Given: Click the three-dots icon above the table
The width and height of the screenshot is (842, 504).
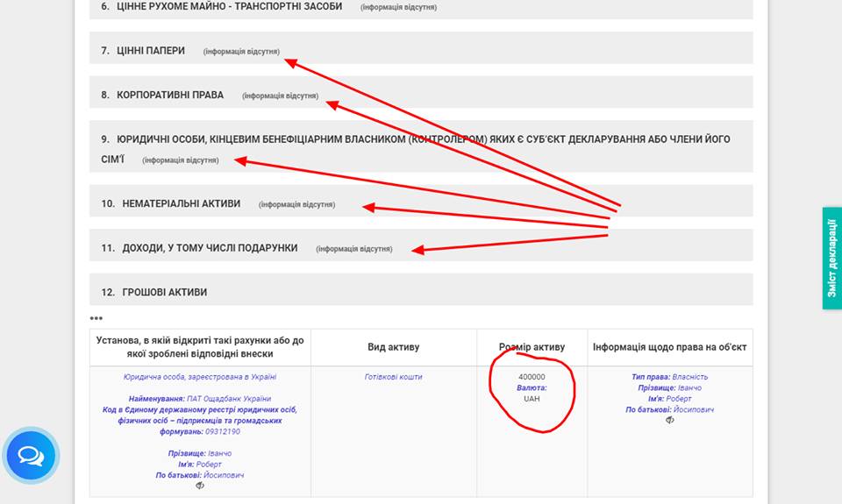Looking at the screenshot, I should [96, 318].
